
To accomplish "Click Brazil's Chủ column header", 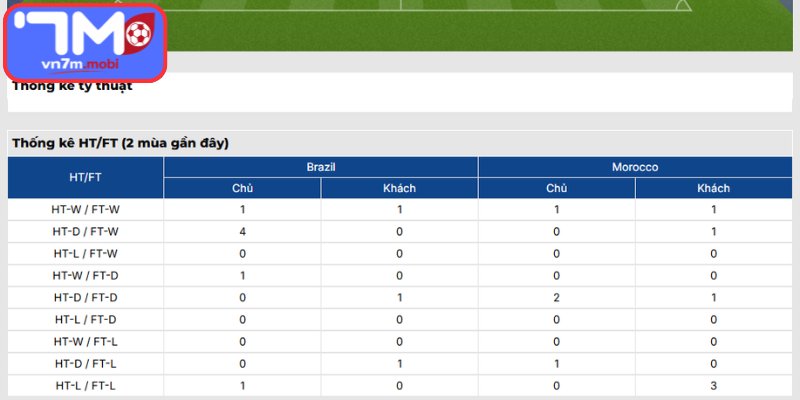I will pyautogui.click(x=242, y=188).
